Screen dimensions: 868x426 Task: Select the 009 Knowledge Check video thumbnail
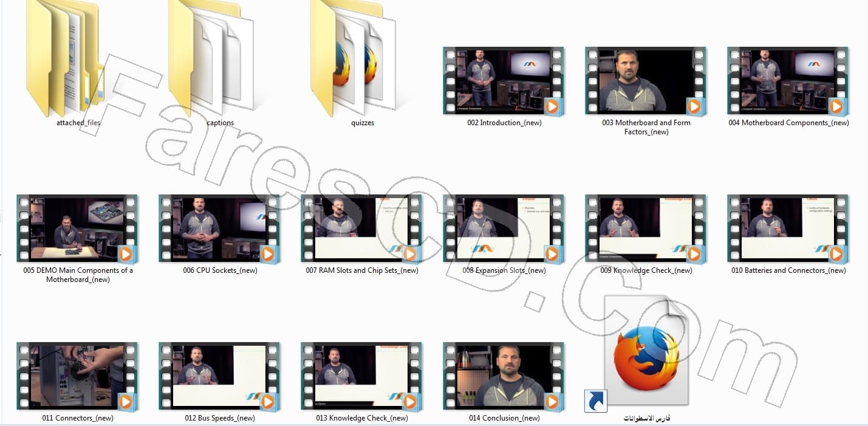point(646,229)
